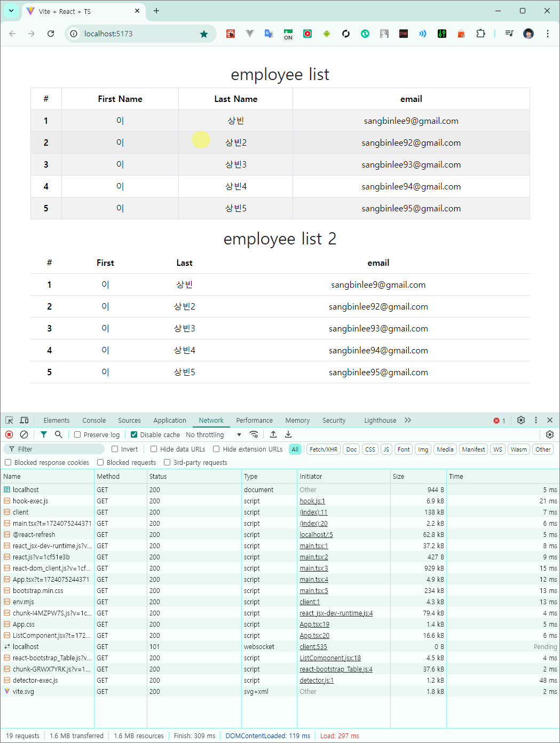Open the Extensions puzzle menu
This screenshot has height=743, width=560.
pyautogui.click(x=480, y=34)
